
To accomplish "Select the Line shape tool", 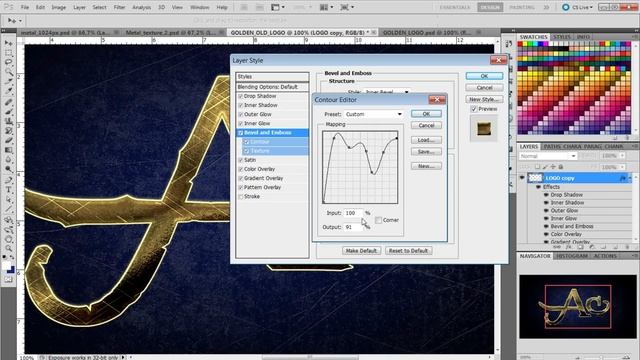I will click(x=9, y=209).
